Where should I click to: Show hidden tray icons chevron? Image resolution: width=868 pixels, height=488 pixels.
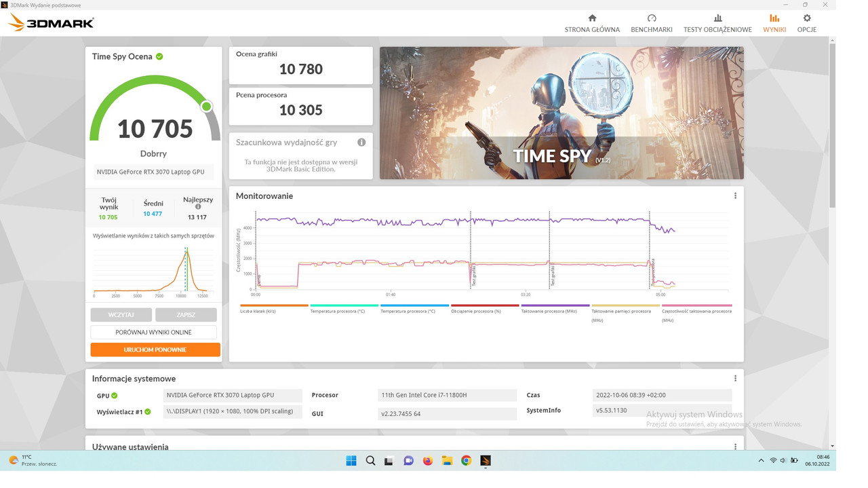tap(760, 461)
